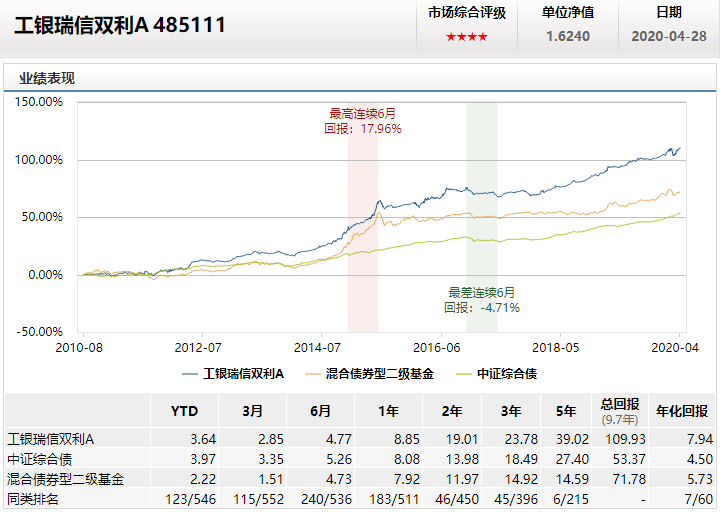Click the -50.00% y-axis label
Viewport: 722px width, 512px height.
pyautogui.click(x=40, y=332)
